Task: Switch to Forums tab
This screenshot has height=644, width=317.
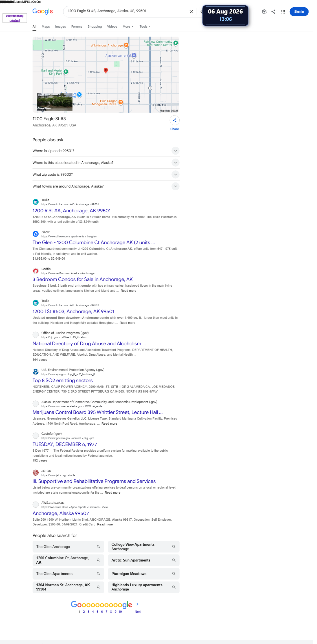Action: pos(77,26)
